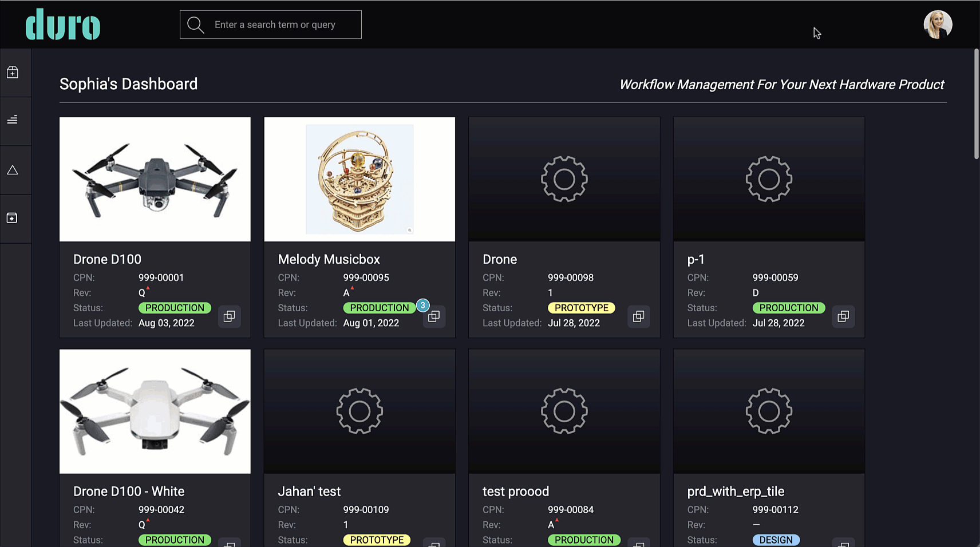Click the duro logo
The width and height of the screenshot is (980, 547).
click(x=62, y=24)
